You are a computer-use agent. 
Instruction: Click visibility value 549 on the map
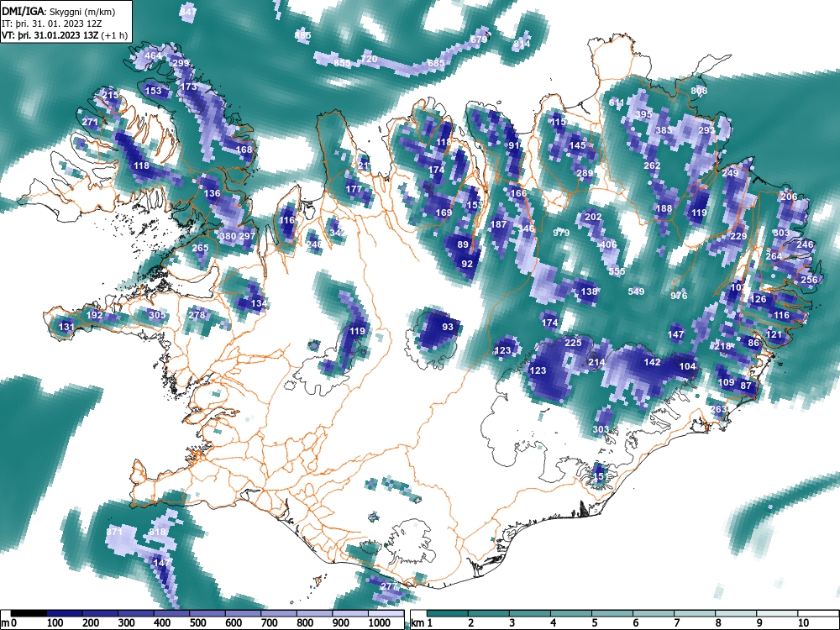point(636,291)
